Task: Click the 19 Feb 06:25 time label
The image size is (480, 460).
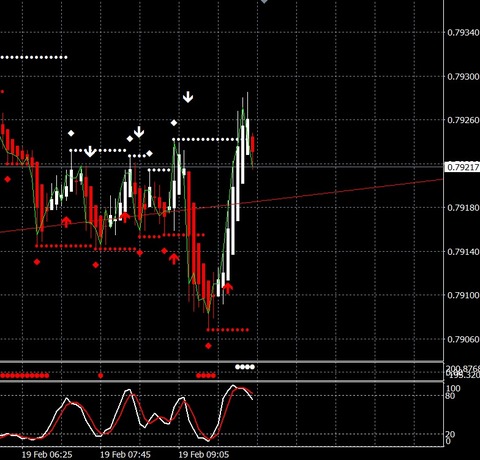Action: 47,454
